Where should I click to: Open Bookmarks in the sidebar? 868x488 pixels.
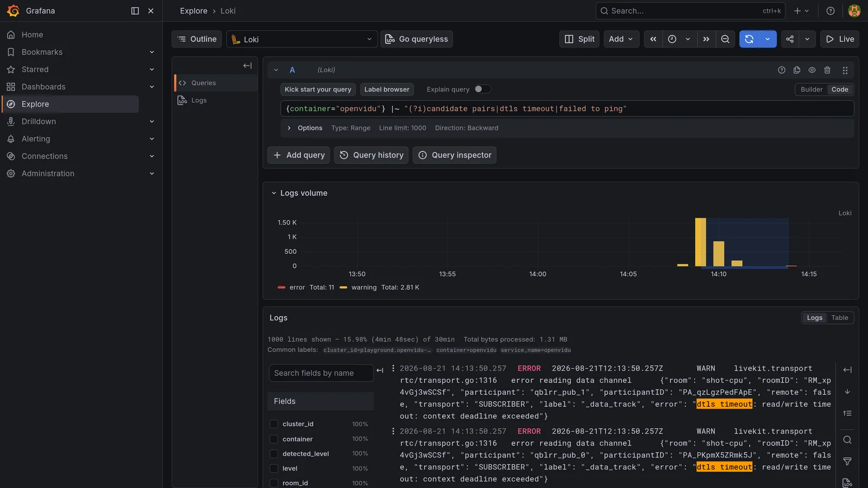click(42, 52)
